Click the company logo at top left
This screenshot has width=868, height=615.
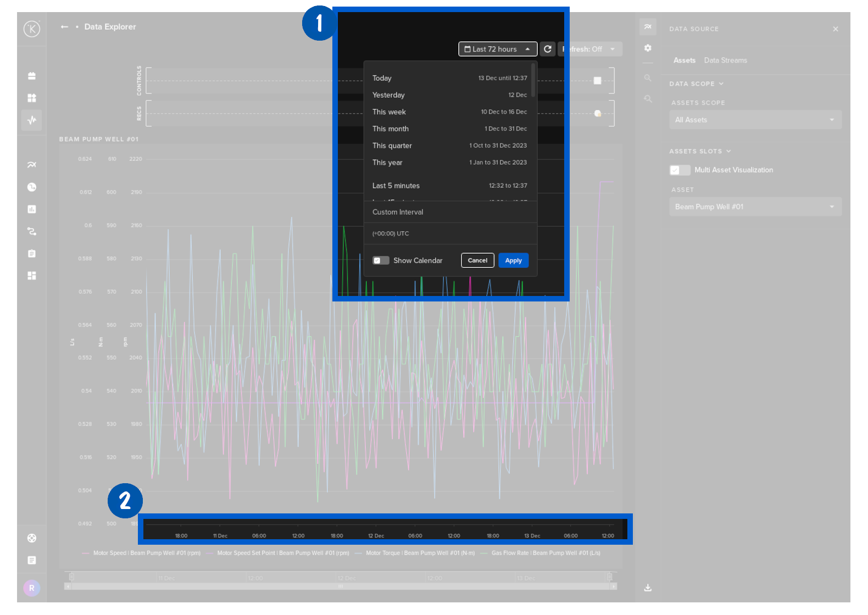pos(32,29)
